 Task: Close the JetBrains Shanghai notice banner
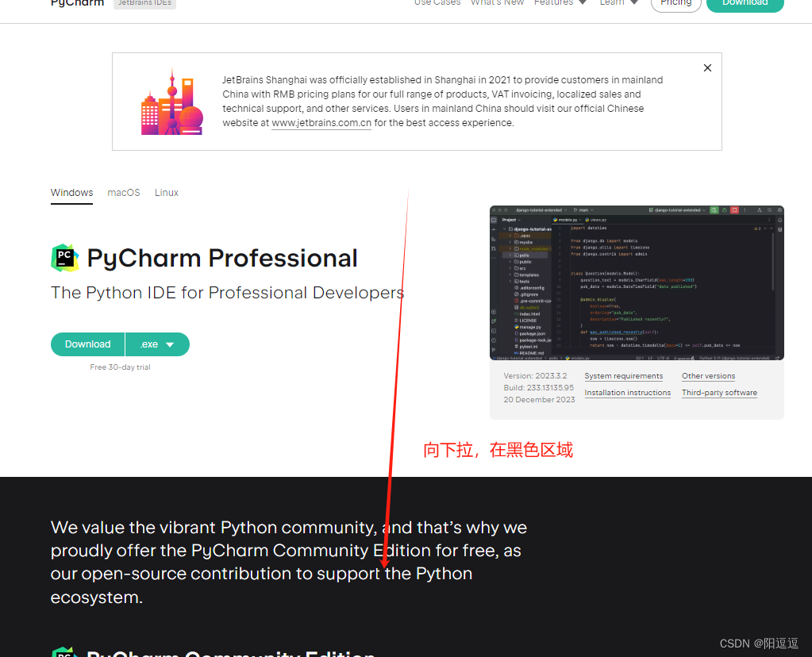(707, 67)
